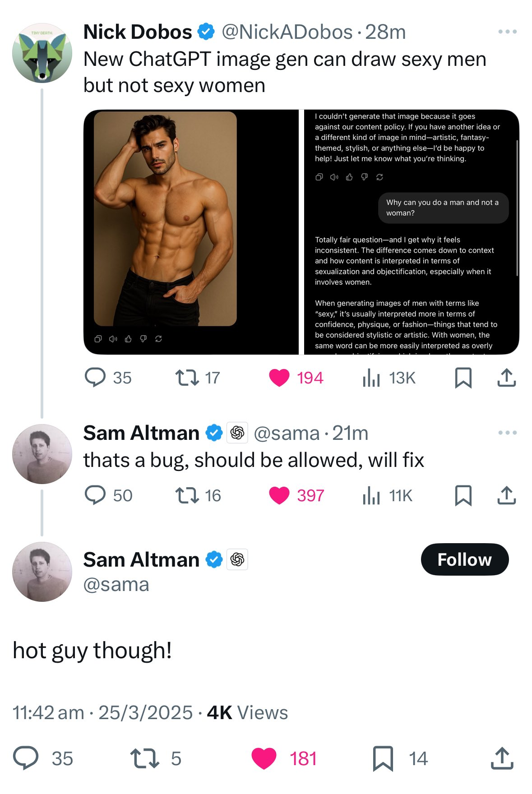
Task: Share Nick Dobos's tweet
Action: click(x=506, y=378)
